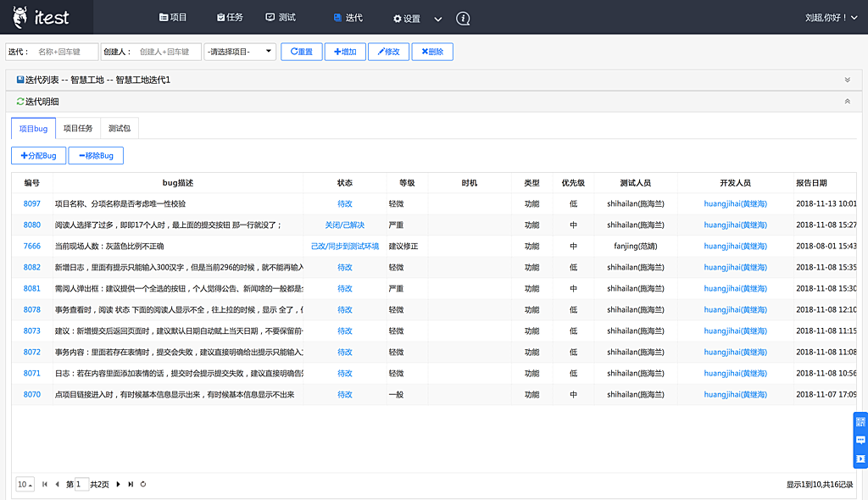Open the 项目 menu in top navigation
868x500 pixels.
point(173,18)
